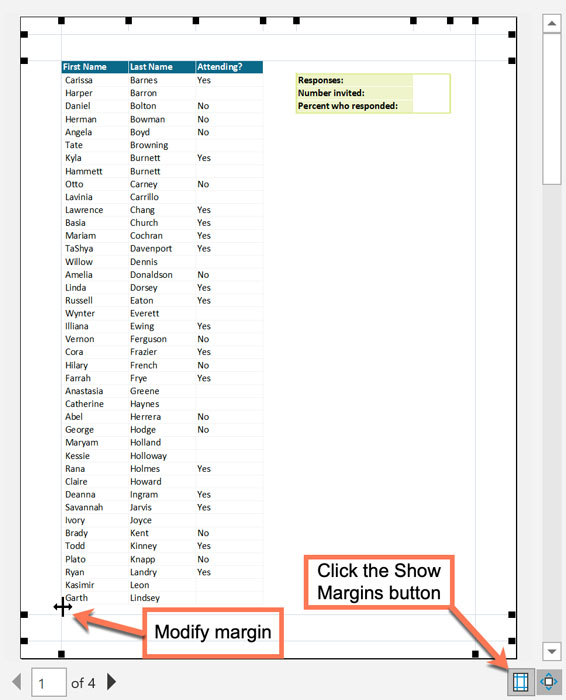Click the last name 'Carney'
The image size is (566, 700).
(x=144, y=184)
